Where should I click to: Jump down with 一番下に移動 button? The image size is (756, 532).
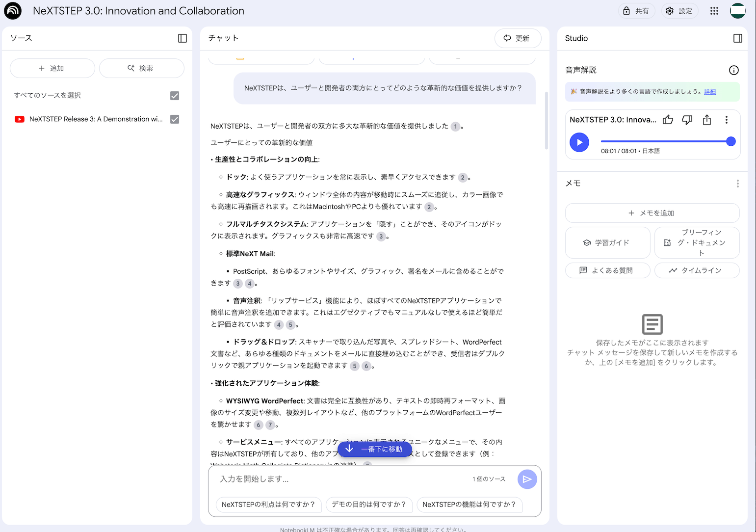pos(375,449)
